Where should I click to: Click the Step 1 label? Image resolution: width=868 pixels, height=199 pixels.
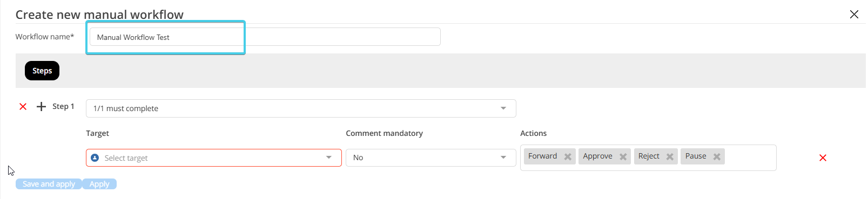click(63, 106)
